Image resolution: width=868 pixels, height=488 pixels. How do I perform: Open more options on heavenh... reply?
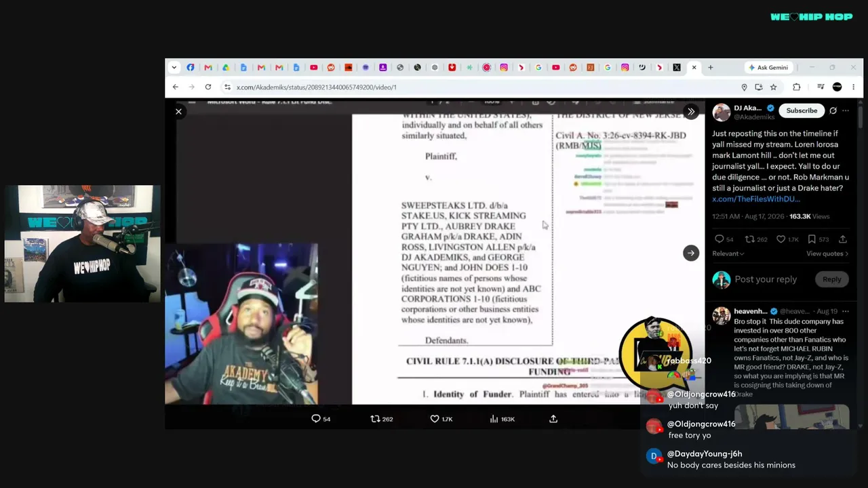pyautogui.click(x=846, y=312)
